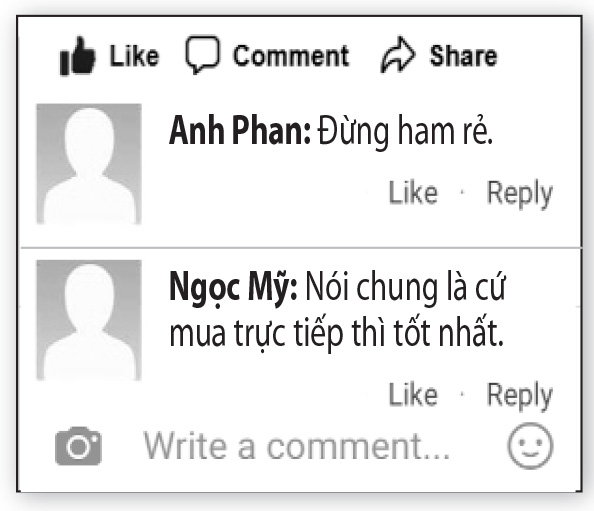Reply to Anh Phan's comment
Screen dimensions: 594x511
point(520,194)
